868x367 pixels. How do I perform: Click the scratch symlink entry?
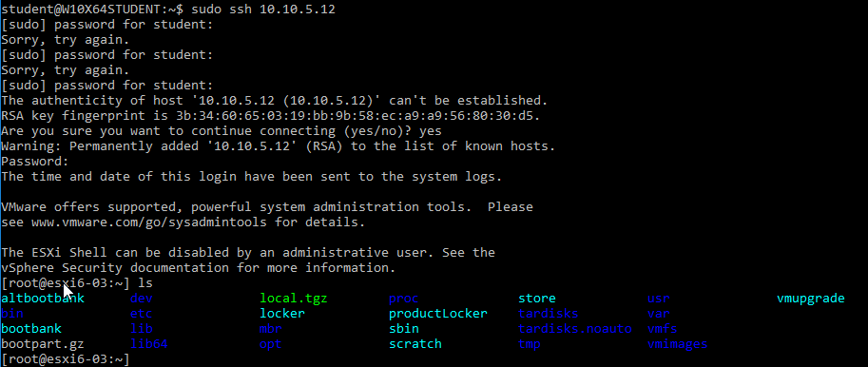[415, 344]
